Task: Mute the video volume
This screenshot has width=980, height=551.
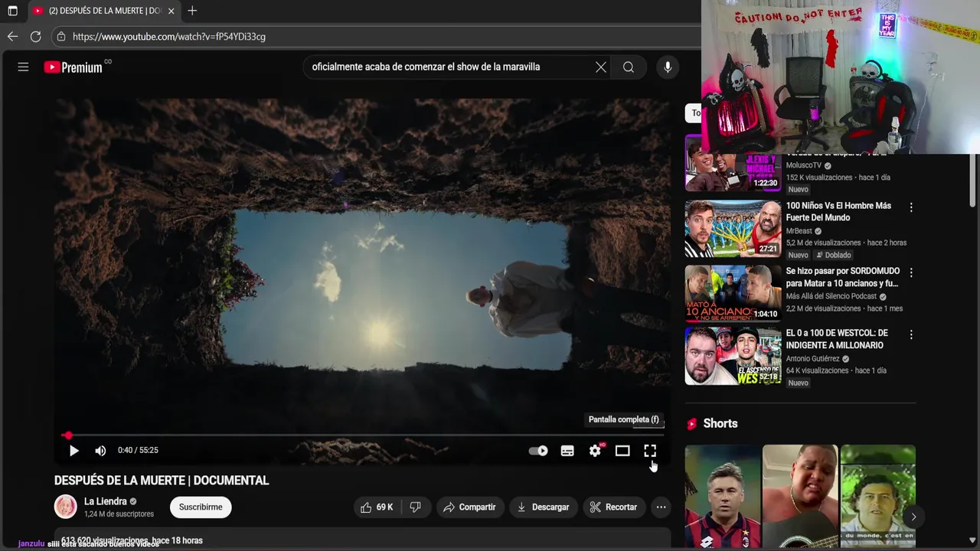Action: point(100,451)
